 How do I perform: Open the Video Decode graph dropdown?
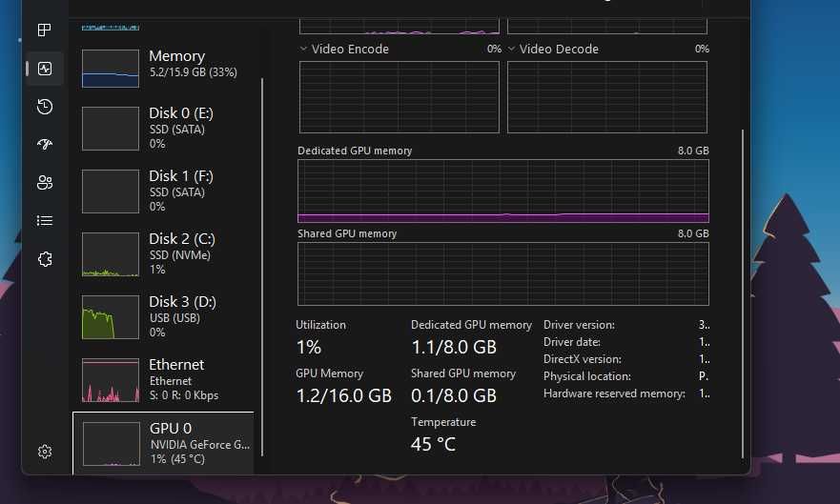click(511, 49)
